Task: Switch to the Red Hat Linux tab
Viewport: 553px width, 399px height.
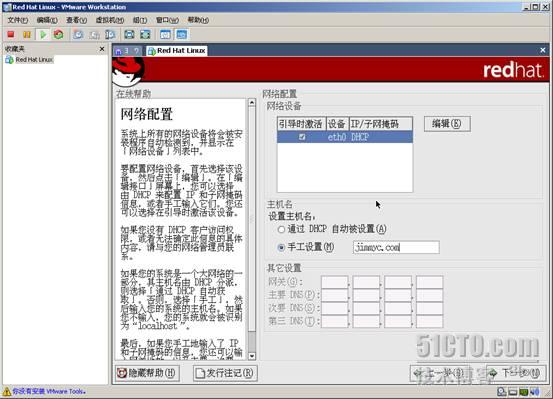Action: pyautogui.click(x=177, y=51)
